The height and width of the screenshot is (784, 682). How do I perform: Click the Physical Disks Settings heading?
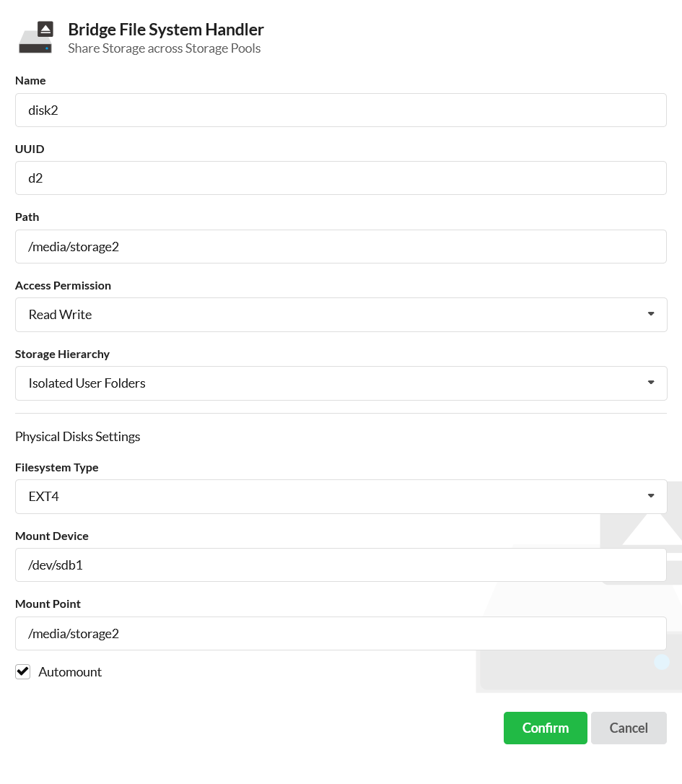tap(77, 437)
